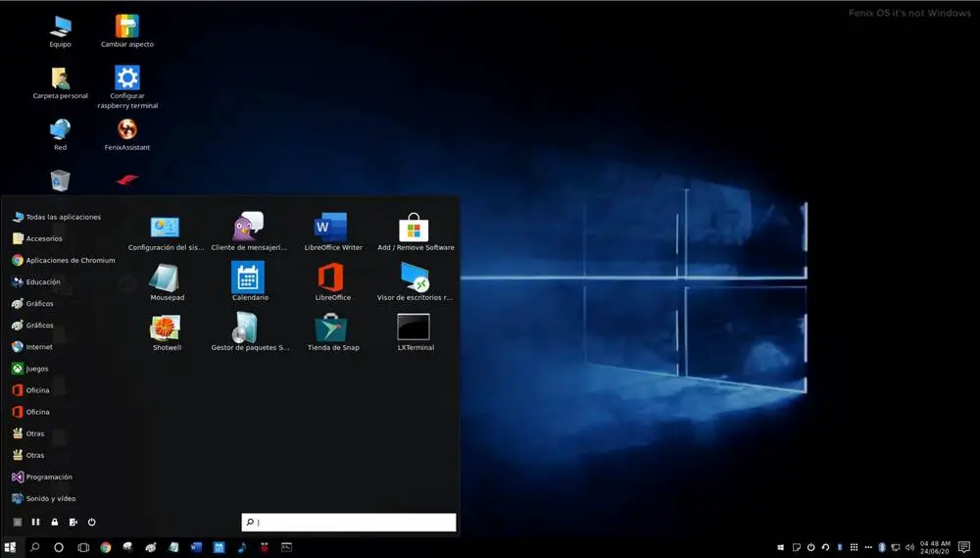Open task view from the taskbar
This screenshot has height=558, width=980.
pos(82,547)
